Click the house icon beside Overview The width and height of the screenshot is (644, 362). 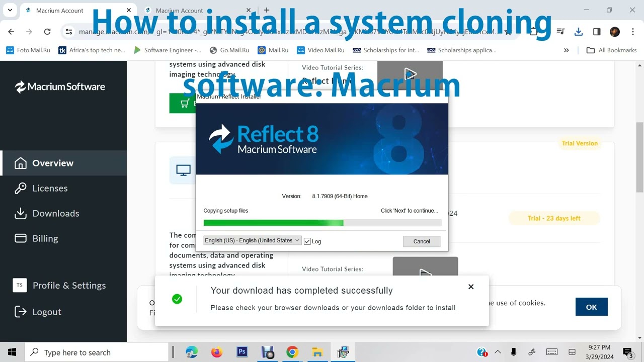pyautogui.click(x=21, y=163)
